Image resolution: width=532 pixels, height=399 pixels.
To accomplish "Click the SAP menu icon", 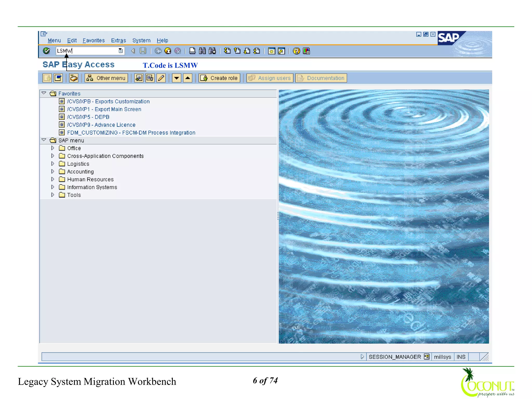I will pyautogui.click(x=58, y=78).
